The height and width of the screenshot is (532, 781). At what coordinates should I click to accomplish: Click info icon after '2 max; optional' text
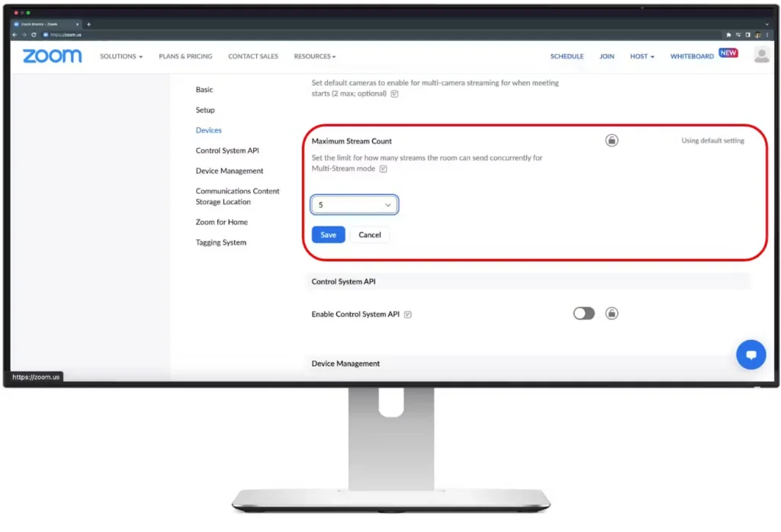(394, 95)
